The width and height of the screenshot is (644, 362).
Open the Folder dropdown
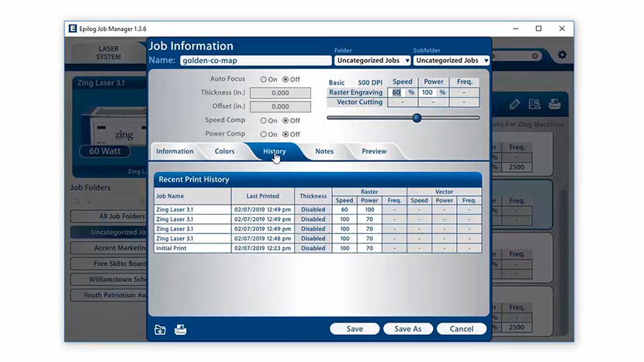[372, 60]
